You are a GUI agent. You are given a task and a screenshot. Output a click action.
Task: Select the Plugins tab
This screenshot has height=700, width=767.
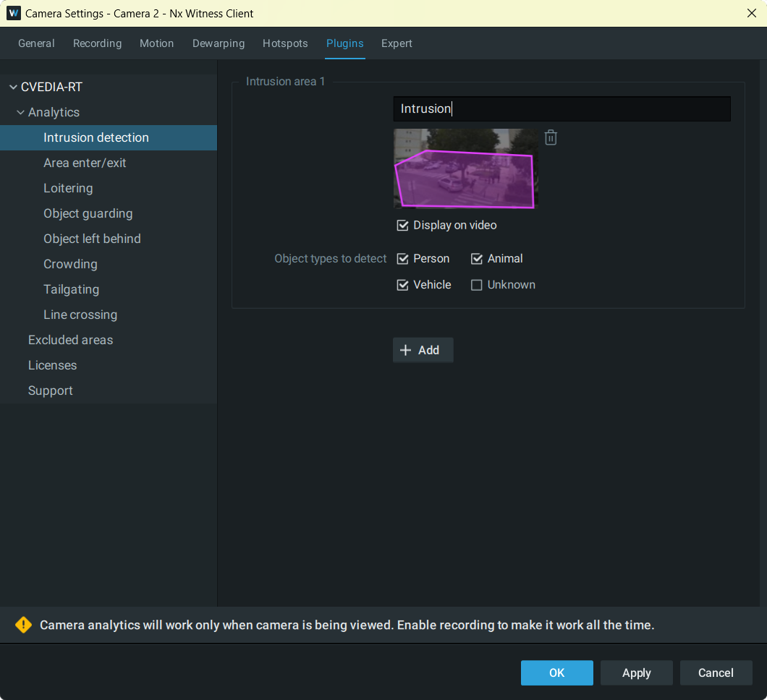345,43
